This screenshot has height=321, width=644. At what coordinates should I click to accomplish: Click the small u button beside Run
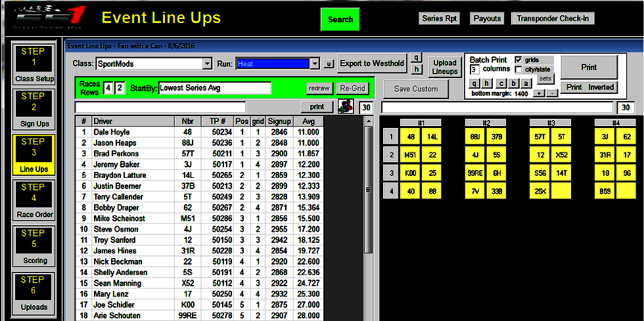coord(328,64)
